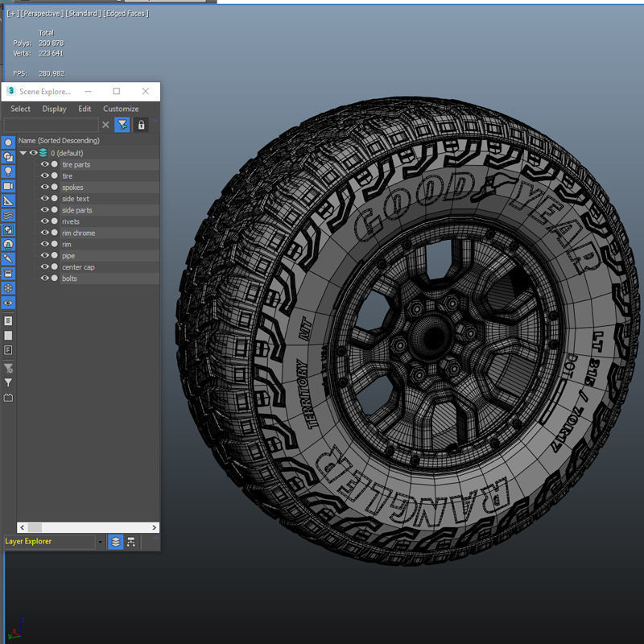This screenshot has height=644, width=644.
Task: Toggle the blue selection filter funnel button
Action: (x=122, y=125)
